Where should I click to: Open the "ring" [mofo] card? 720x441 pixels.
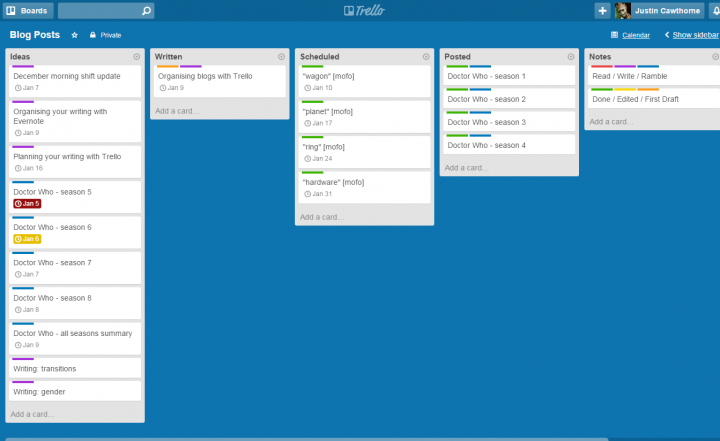pos(365,152)
